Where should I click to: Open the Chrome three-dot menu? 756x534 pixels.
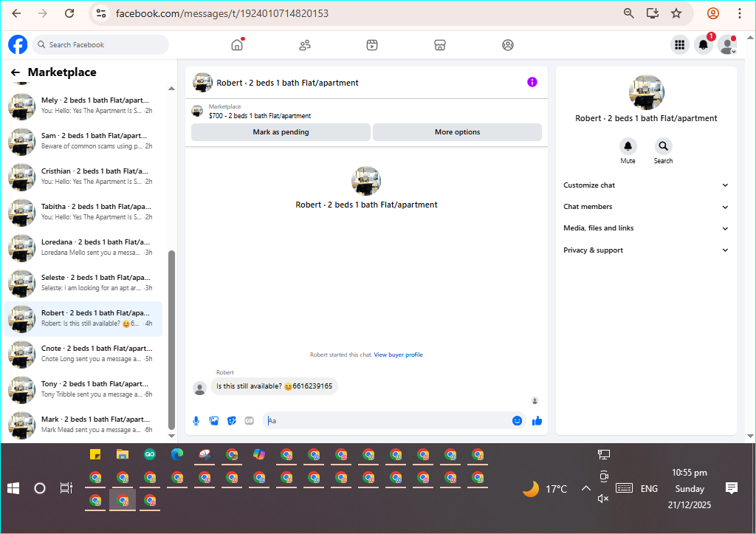tap(740, 13)
